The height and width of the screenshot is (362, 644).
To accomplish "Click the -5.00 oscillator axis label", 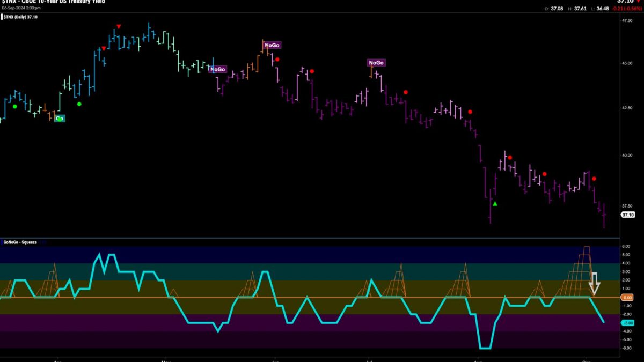I will point(627,339).
